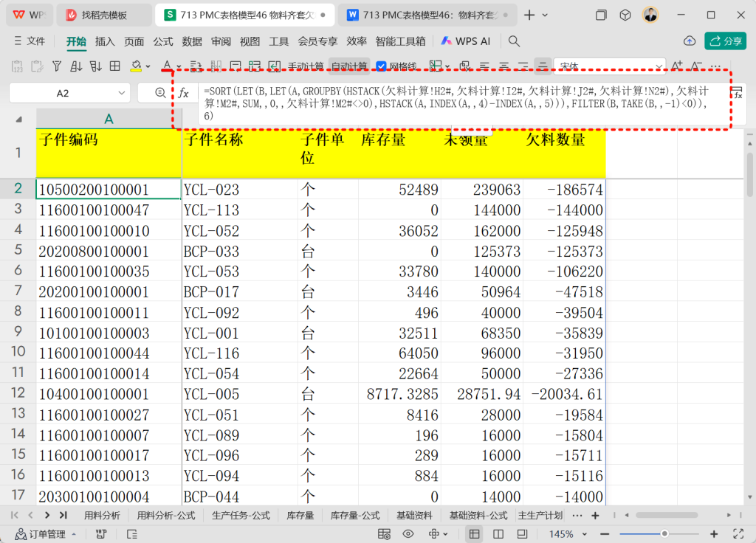Go to next sheet tab arrow

[x=47, y=516]
